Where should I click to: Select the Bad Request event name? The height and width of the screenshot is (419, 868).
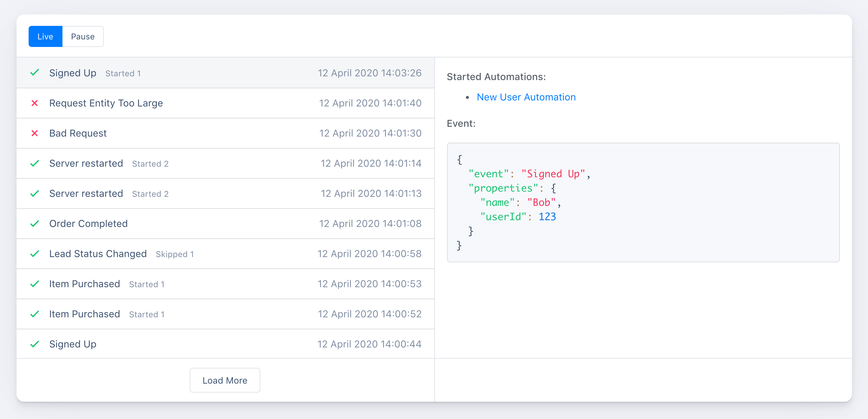[78, 133]
